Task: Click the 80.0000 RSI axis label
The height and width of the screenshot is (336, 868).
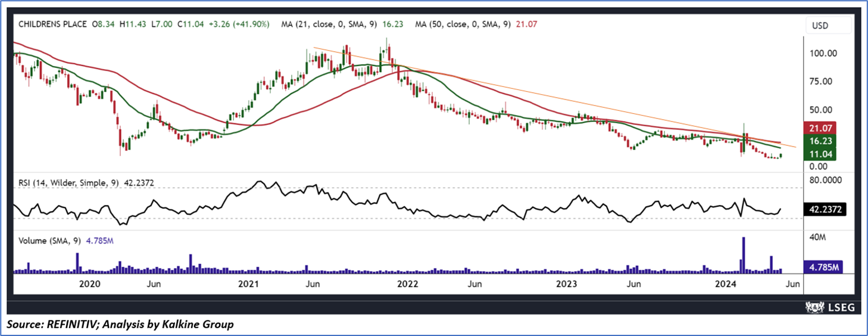Action: pos(825,179)
